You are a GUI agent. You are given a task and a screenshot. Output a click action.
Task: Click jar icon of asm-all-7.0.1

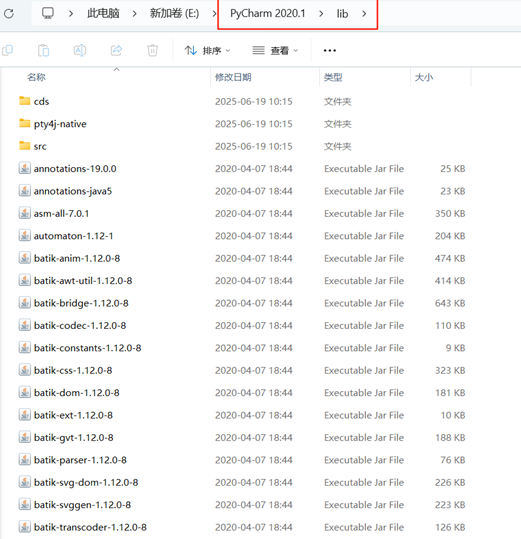coord(24,213)
